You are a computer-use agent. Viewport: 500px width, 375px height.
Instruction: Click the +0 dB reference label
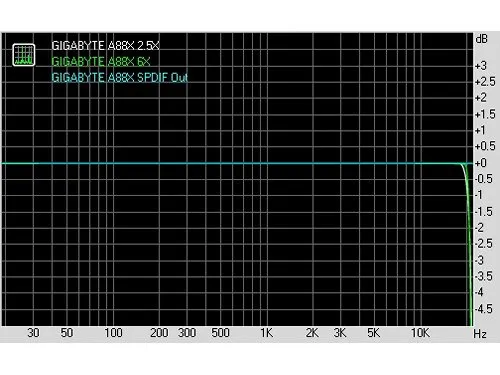click(481, 163)
